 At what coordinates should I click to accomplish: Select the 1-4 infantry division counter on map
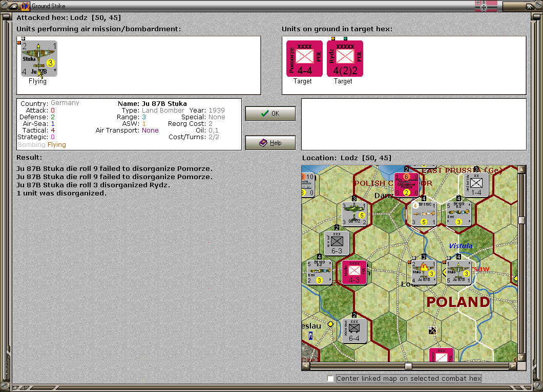(476, 184)
